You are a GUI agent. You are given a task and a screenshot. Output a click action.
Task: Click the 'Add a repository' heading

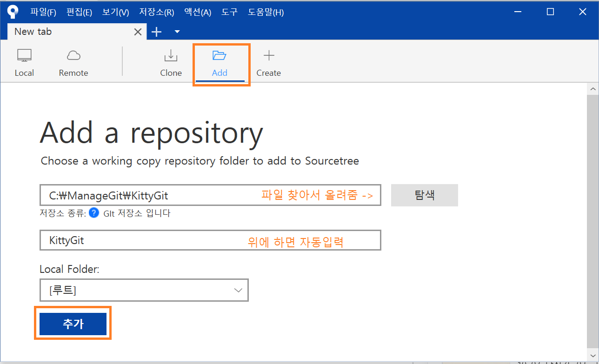click(x=152, y=133)
